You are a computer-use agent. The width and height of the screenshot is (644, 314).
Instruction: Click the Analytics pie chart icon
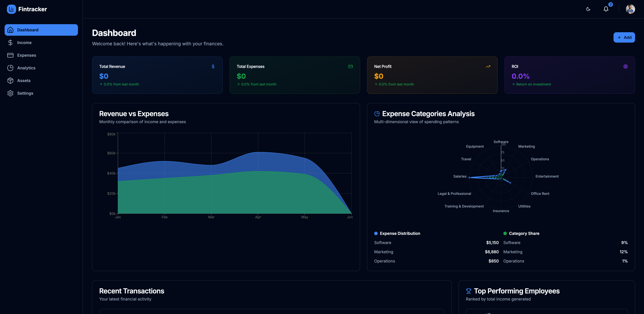tap(10, 68)
